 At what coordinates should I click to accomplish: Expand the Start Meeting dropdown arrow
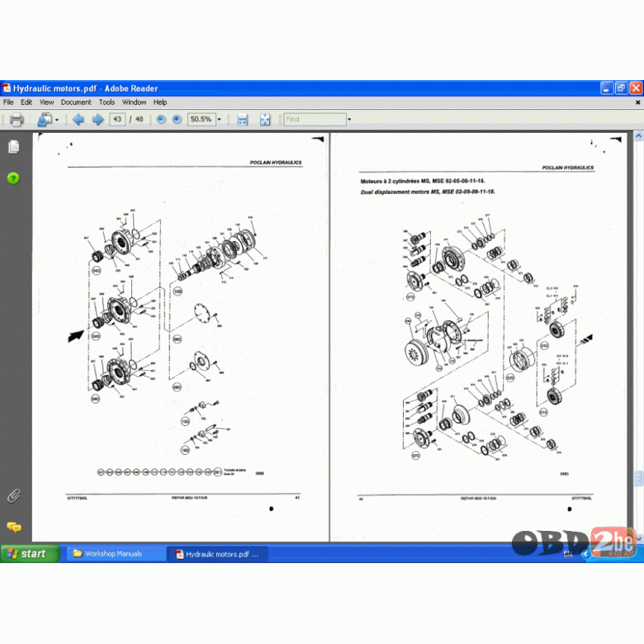(x=57, y=120)
